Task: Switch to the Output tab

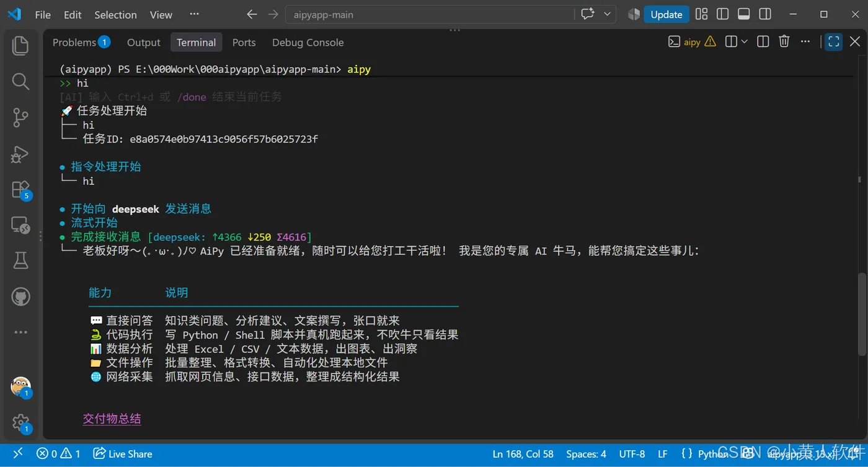Action: (x=143, y=42)
